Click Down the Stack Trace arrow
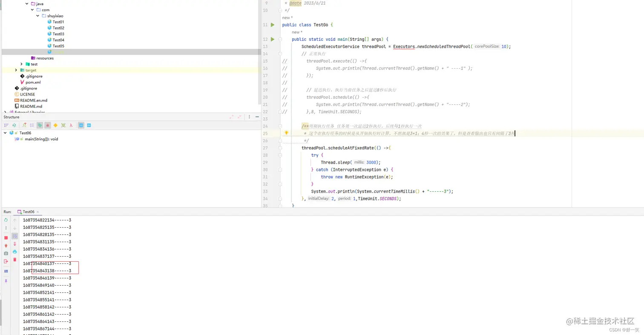The image size is (644, 335). pos(15,228)
